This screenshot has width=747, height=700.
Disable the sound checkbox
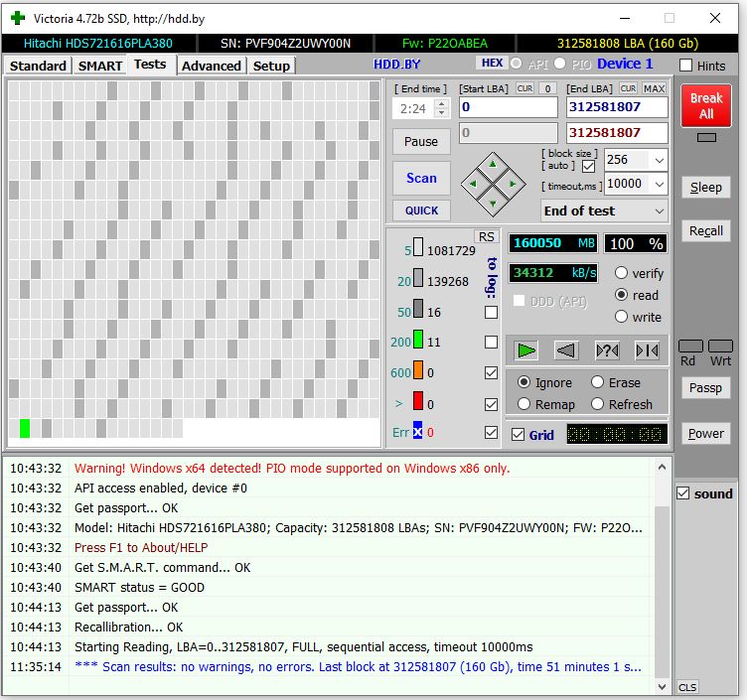tap(682, 493)
